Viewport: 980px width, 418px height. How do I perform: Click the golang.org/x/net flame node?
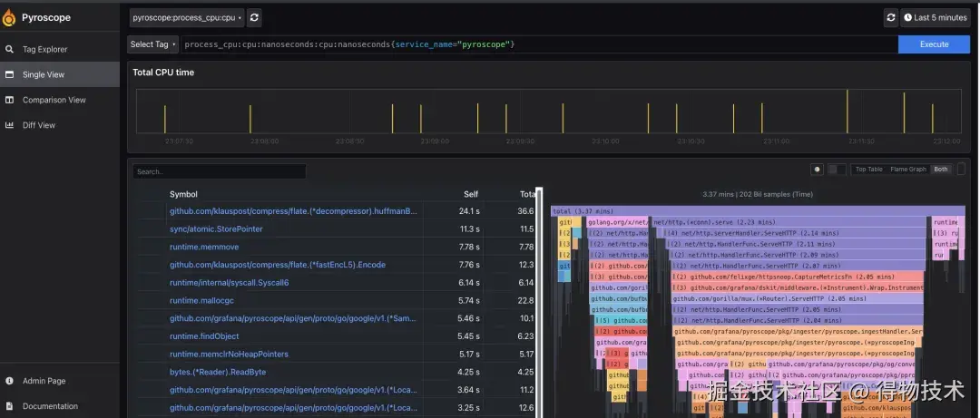click(x=617, y=222)
